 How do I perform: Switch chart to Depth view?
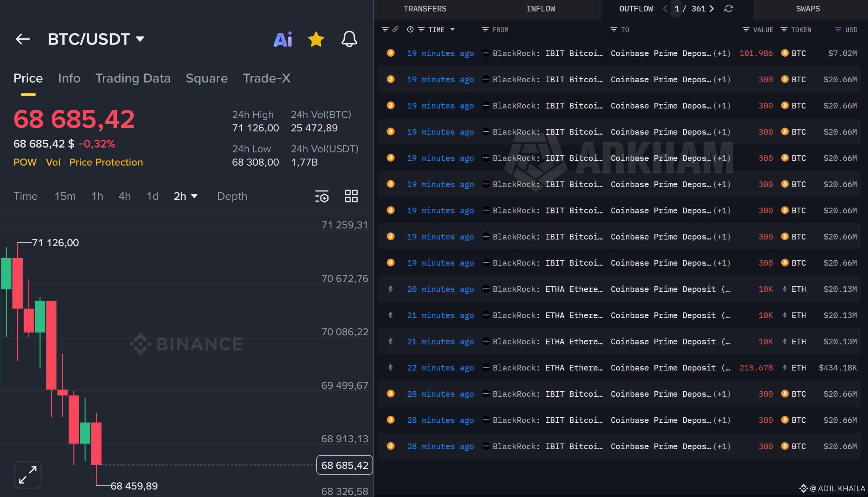[232, 196]
